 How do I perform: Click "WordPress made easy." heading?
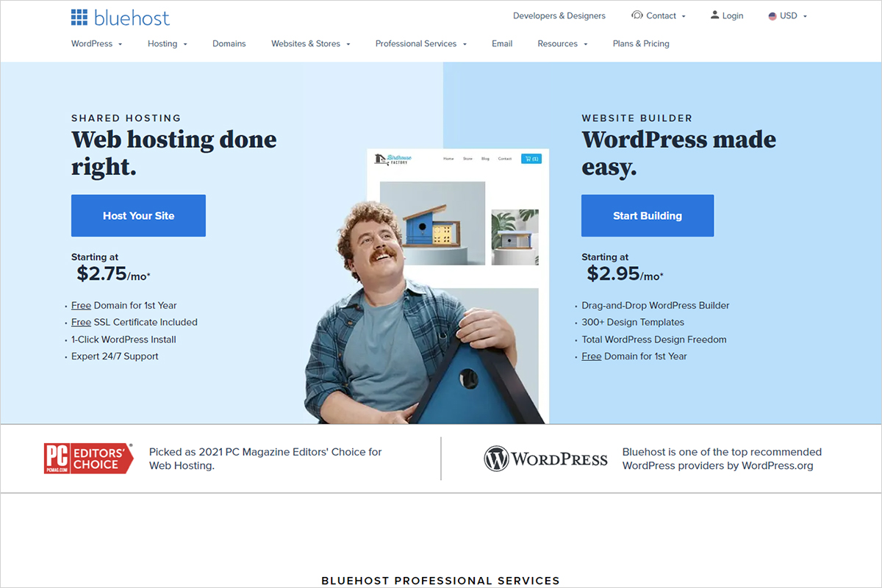point(678,153)
